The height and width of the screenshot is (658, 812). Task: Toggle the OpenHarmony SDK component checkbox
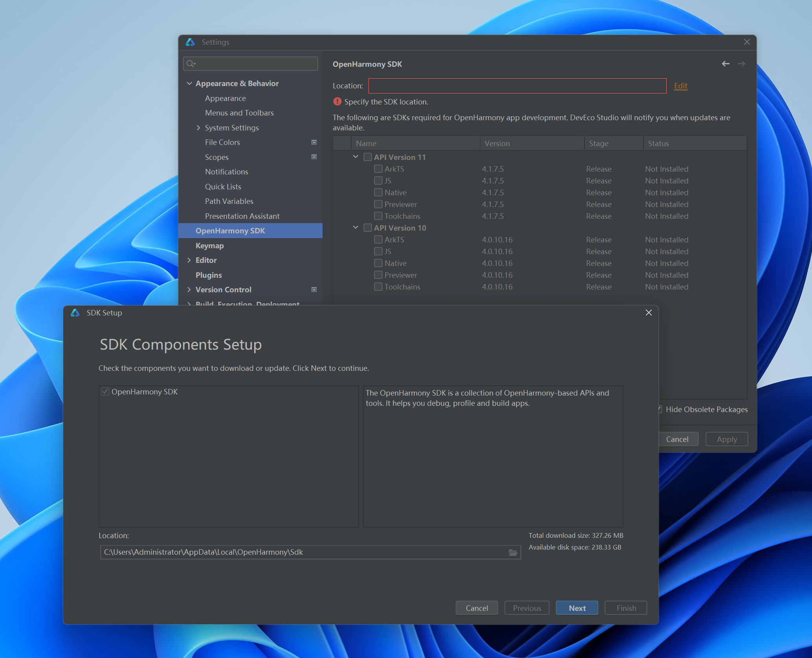(105, 392)
